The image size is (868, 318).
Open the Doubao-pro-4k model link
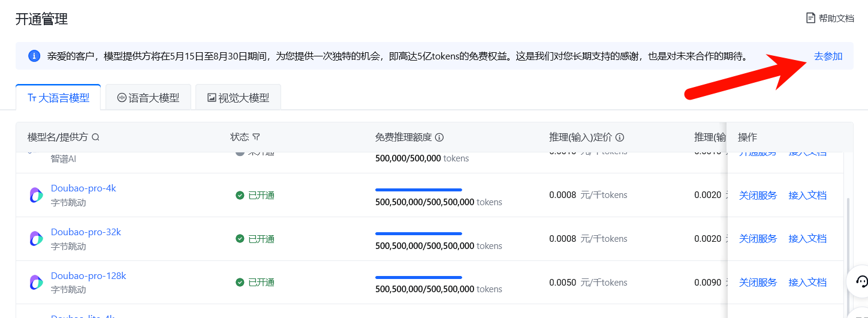tap(83, 188)
